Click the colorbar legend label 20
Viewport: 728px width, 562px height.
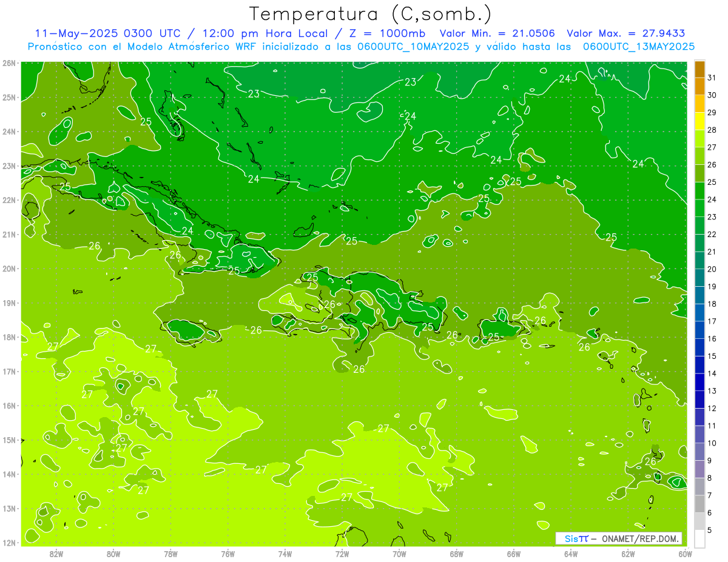point(712,269)
